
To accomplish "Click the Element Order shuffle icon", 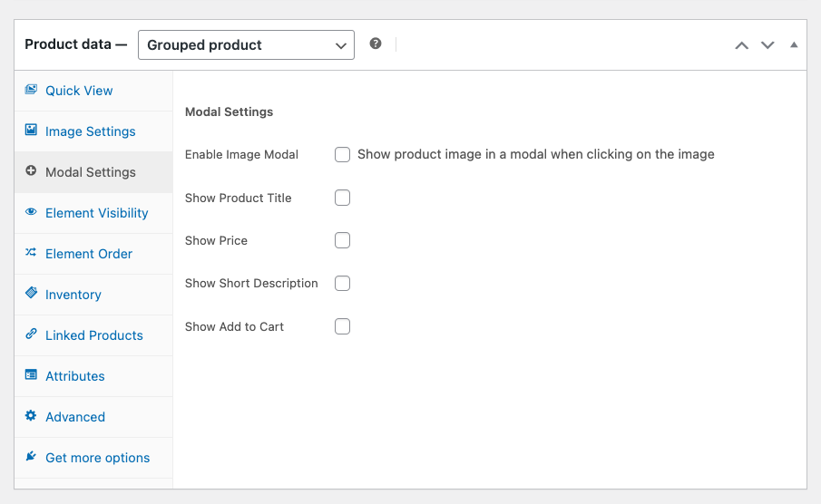I will 31,253.
